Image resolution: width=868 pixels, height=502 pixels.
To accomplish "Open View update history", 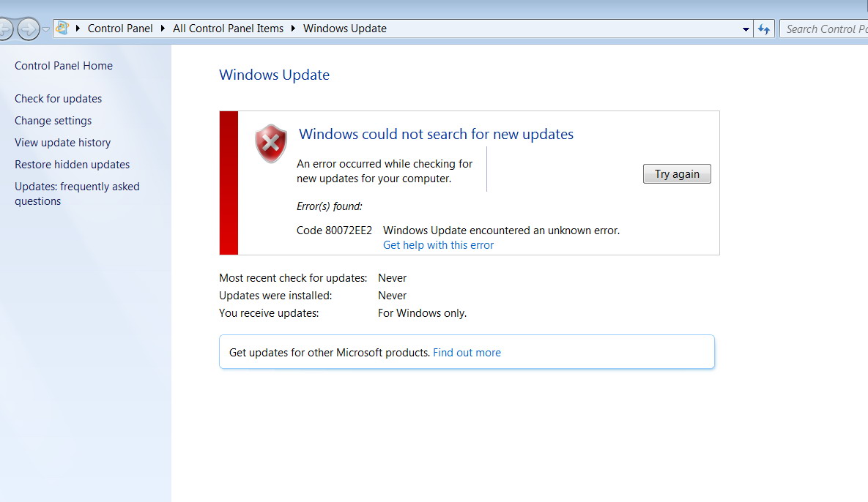I will pyautogui.click(x=62, y=143).
